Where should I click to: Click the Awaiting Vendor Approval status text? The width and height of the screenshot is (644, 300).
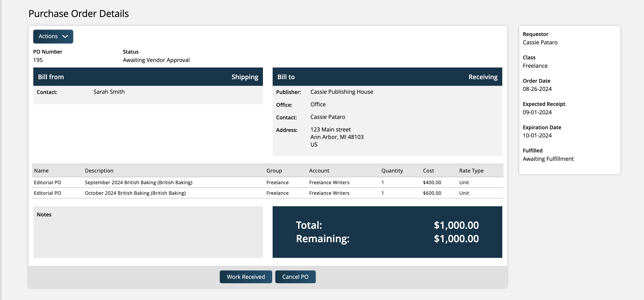[x=156, y=60]
